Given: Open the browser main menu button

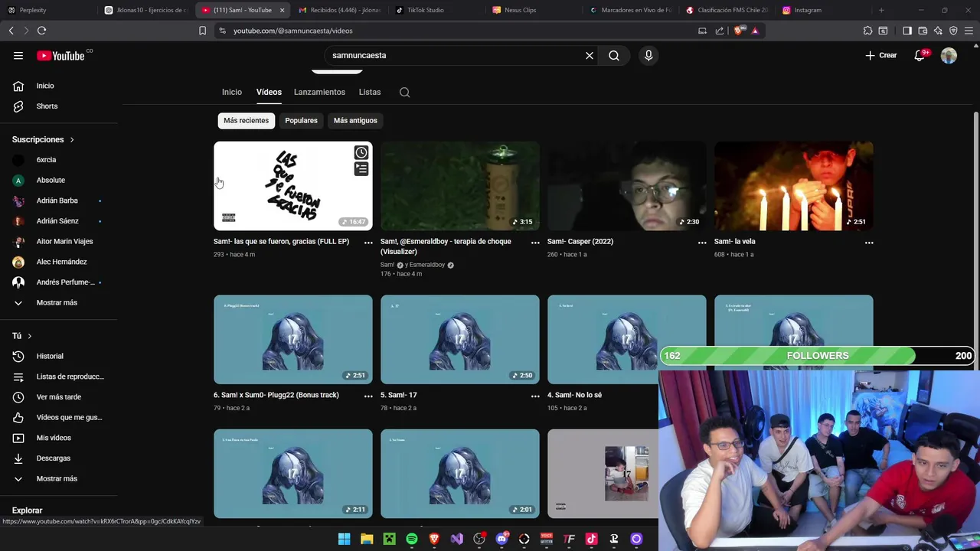Looking at the screenshot, I should coord(969,31).
